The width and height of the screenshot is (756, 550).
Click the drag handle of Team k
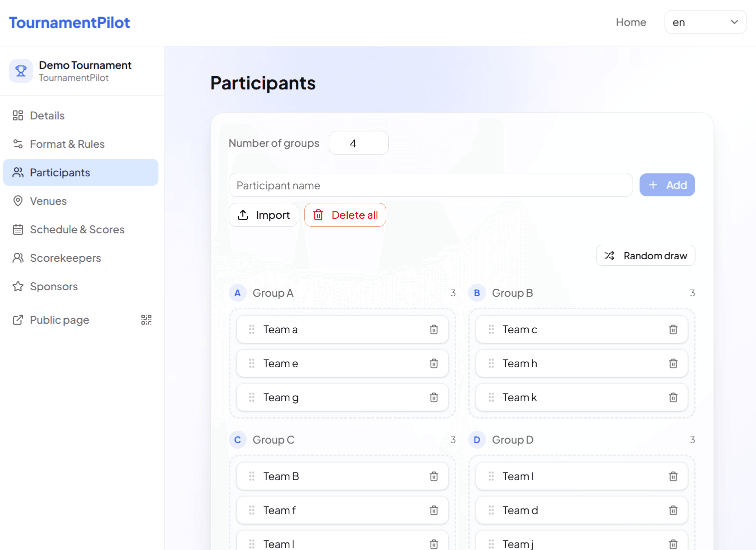pyautogui.click(x=491, y=398)
